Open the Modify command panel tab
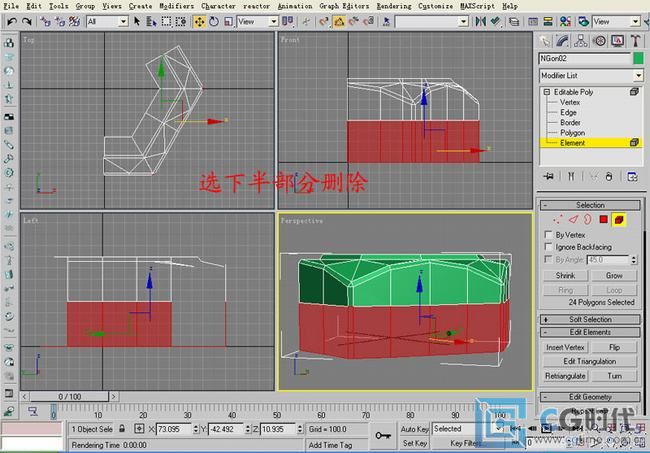 [x=563, y=41]
